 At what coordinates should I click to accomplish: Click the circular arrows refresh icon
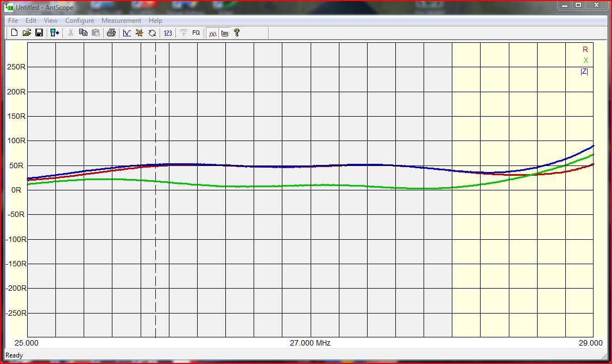[152, 33]
